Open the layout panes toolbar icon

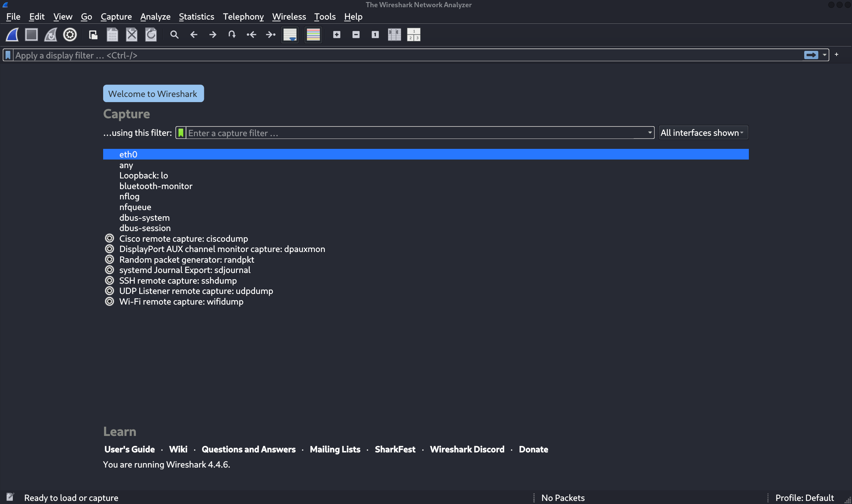[x=414, y=35]
